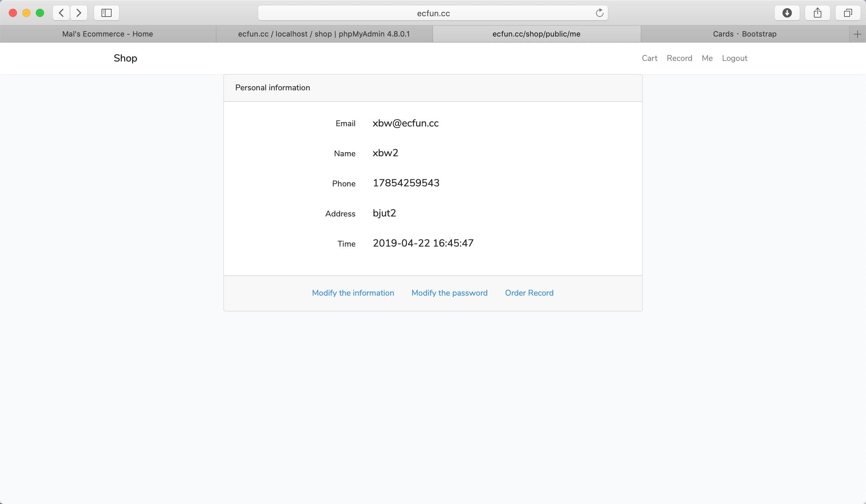866x504 pixels.
Task: Open the Order Record link
Action: tap(529, 293)
